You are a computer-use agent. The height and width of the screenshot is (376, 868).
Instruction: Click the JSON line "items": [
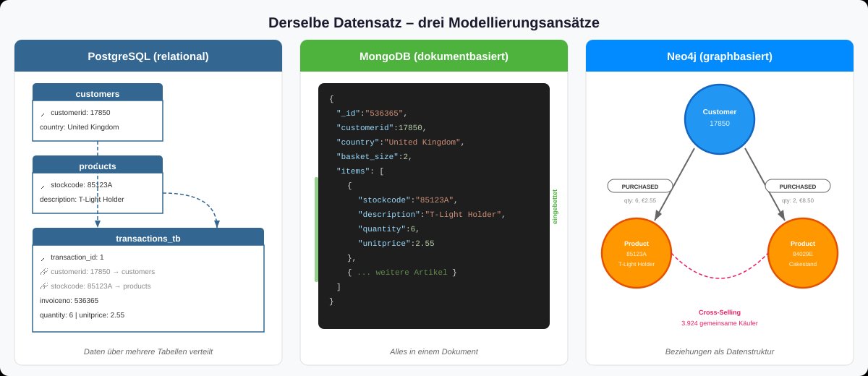(360, 171)
